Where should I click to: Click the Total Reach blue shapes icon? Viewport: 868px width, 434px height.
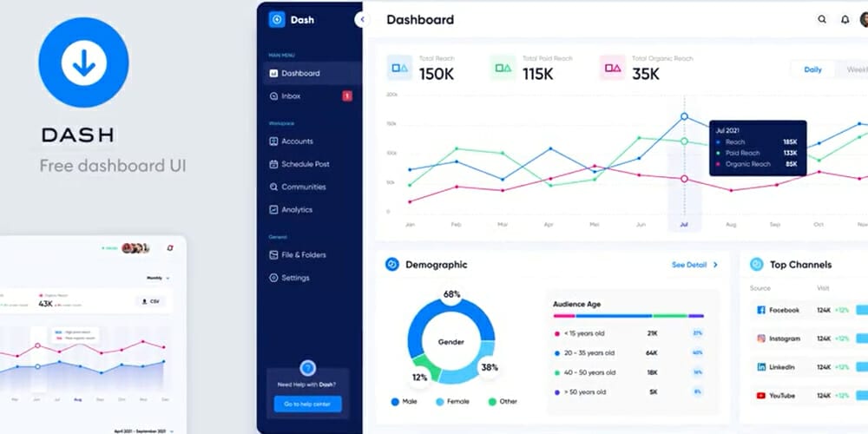click(x=400, y=68)
